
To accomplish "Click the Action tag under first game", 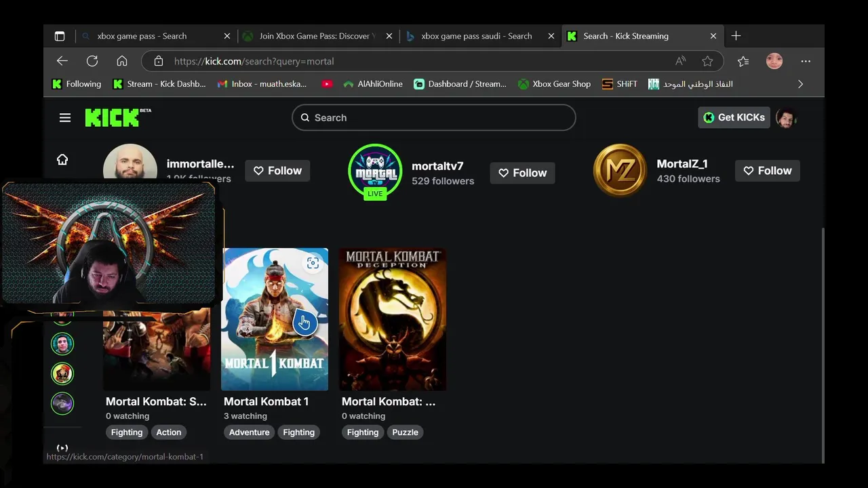I will point(169,432).
